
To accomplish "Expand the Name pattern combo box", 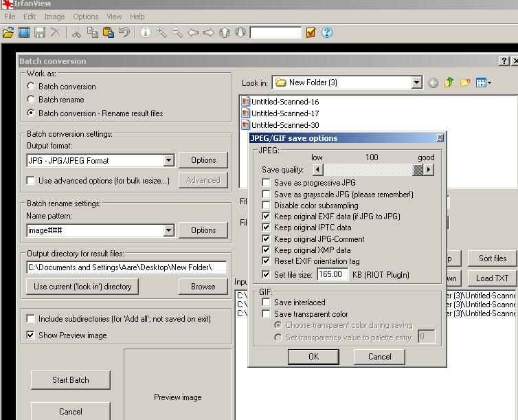I will pos(169,231).
